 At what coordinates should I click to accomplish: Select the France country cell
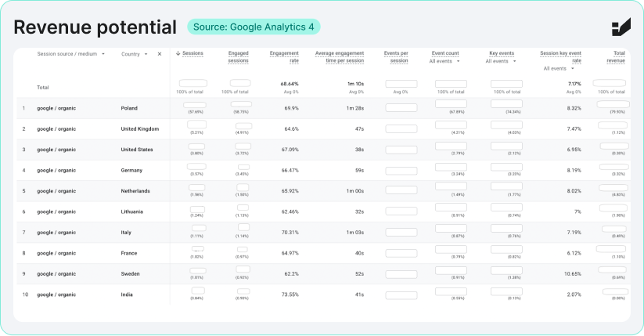click(x=129, y=253)
